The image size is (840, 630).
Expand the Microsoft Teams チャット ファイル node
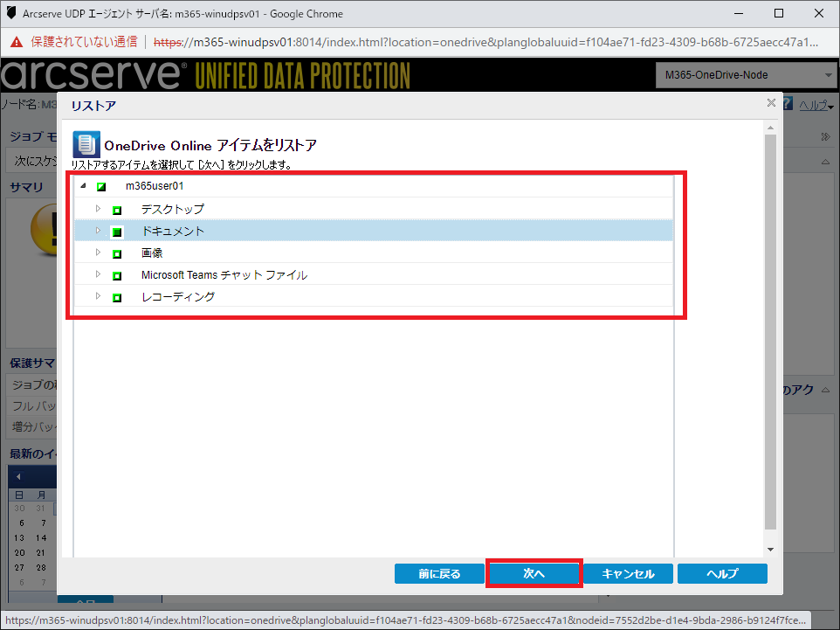coord(98,274)
